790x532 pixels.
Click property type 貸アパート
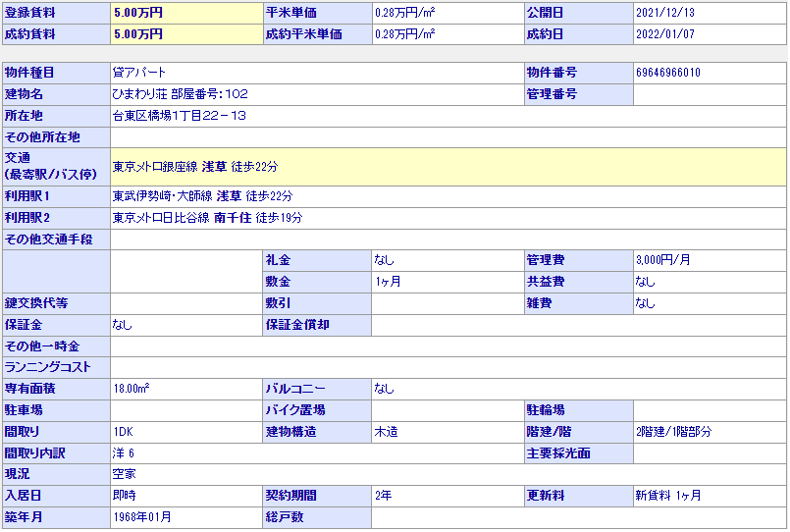[139, 73]
